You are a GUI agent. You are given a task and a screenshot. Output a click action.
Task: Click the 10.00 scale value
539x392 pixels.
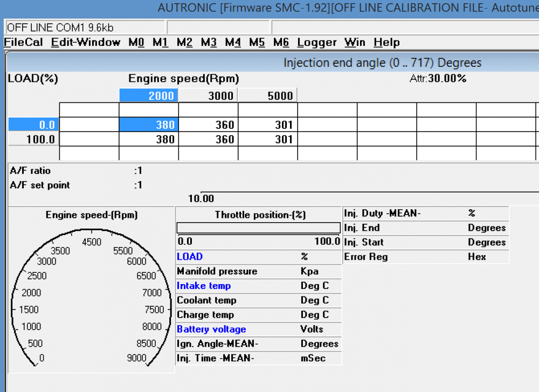click(201, 198)
